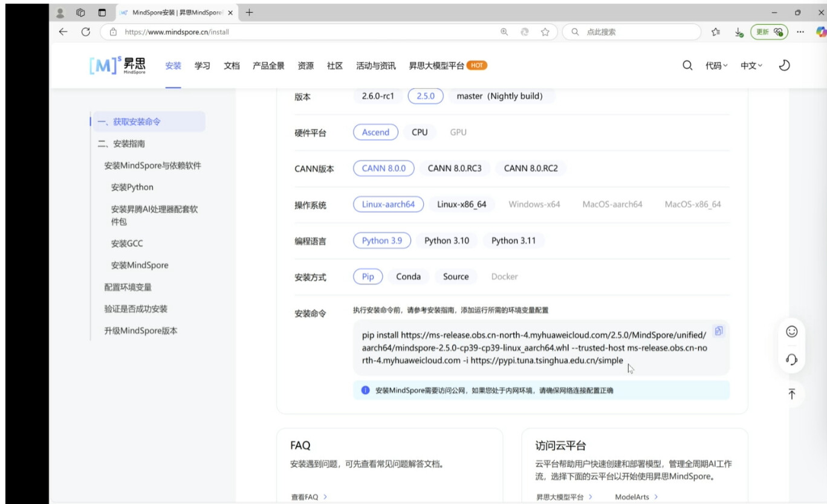Refresh the page in the browser
Screen dimensions: 827x504
coord(85,32)
